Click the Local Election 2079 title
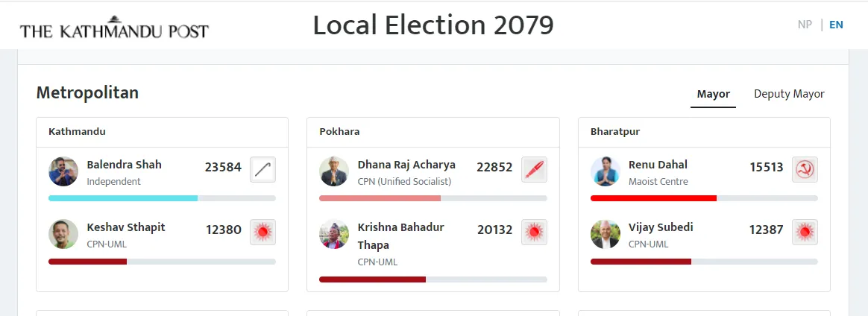This screenshot has height=316, width=868. pos(433,25)
